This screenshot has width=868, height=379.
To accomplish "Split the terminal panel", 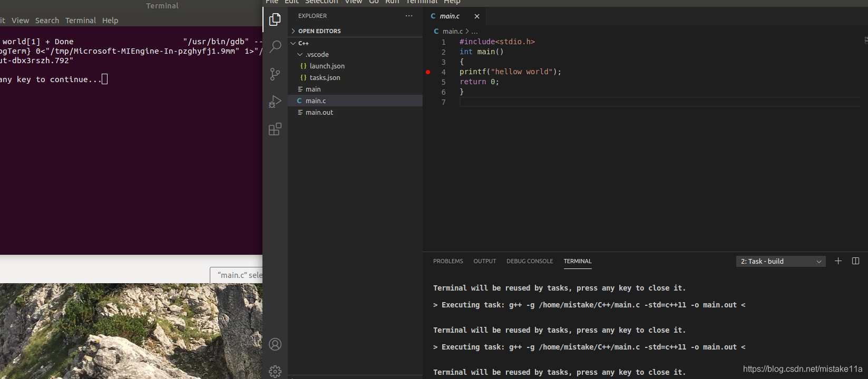I will click(x=855, y=261).
